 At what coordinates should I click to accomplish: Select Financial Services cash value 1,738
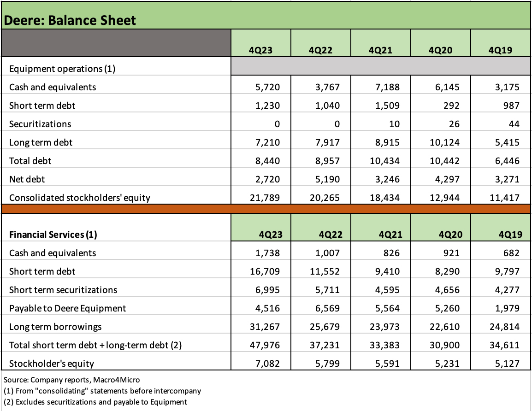(x=267, y=253)
